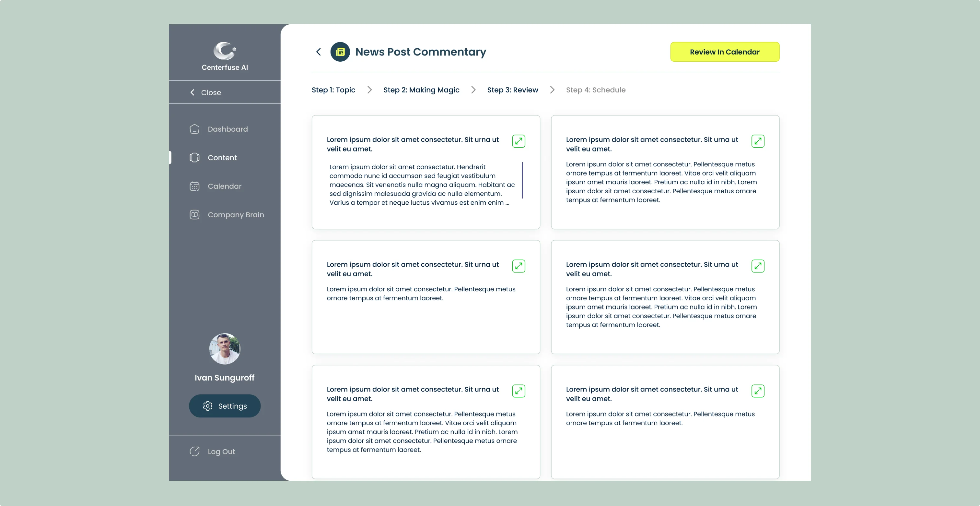This screenshot has height=506, width=980.
Task: Collapse the sidebar with the Close chevron
Action: 192,92
